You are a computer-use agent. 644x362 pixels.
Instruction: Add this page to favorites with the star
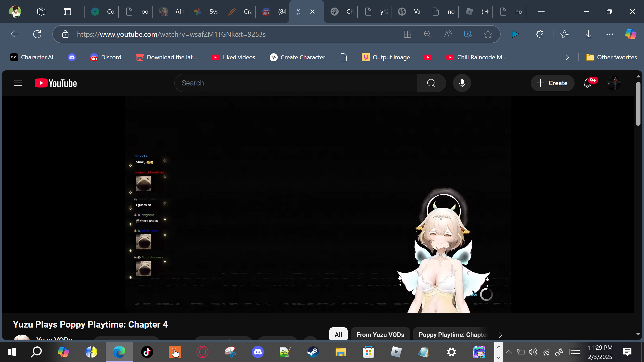point(488,34)
